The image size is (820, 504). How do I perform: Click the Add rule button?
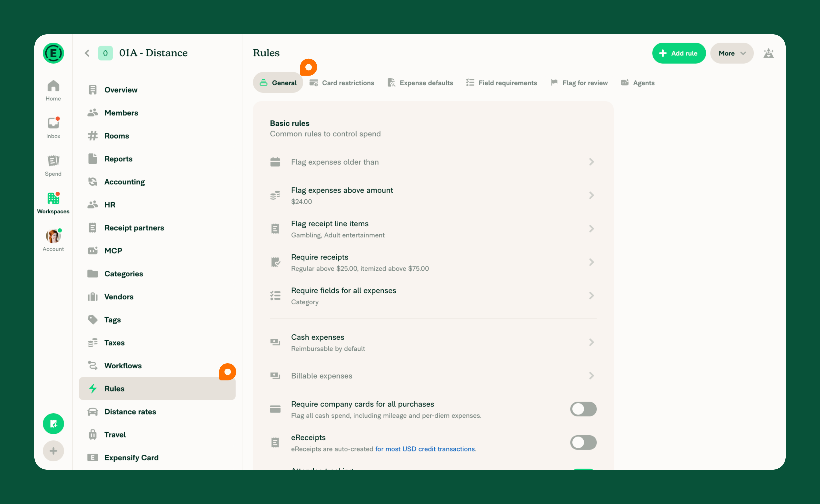pyautogui.click(x=679, y=53)
